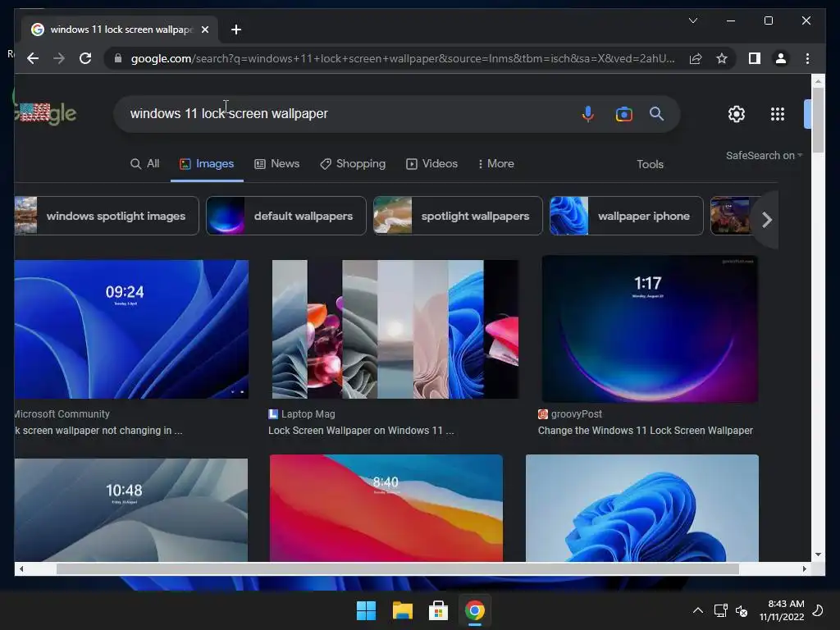Screen dimensions: 840x630
Task: Open focus assist moon icon
Action: 818,610
